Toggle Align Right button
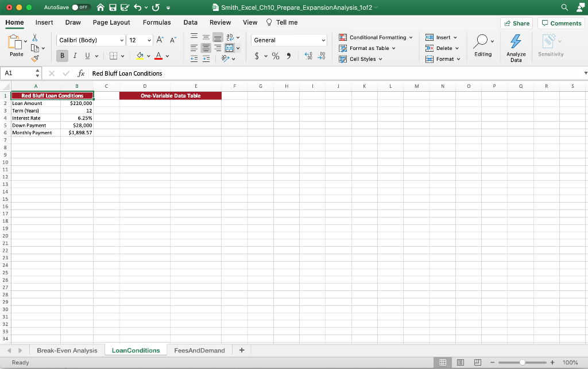Image resolution: width=588 pixels, height=369 pixels. [218, 48]
